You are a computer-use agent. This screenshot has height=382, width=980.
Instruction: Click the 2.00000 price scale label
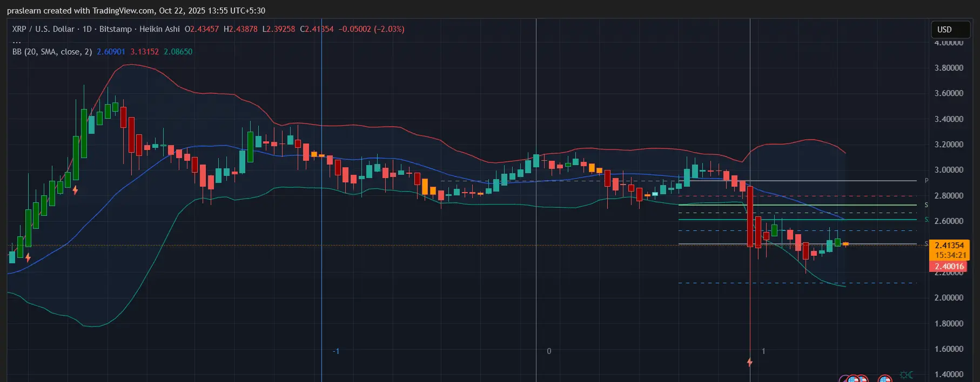tap(949, 298)
